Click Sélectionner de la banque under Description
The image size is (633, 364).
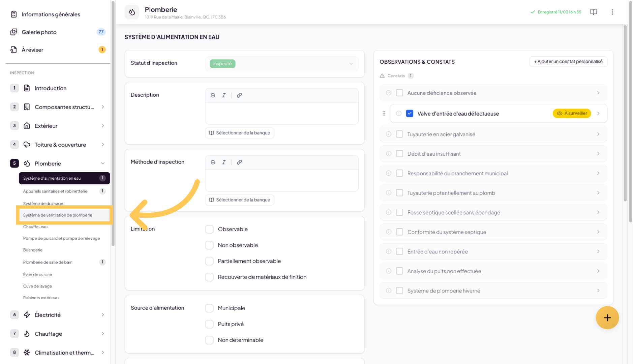coord(239,133)
